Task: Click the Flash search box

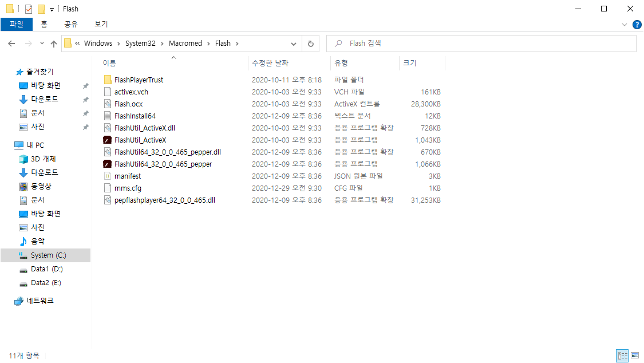Action: [x=481, y=44]
